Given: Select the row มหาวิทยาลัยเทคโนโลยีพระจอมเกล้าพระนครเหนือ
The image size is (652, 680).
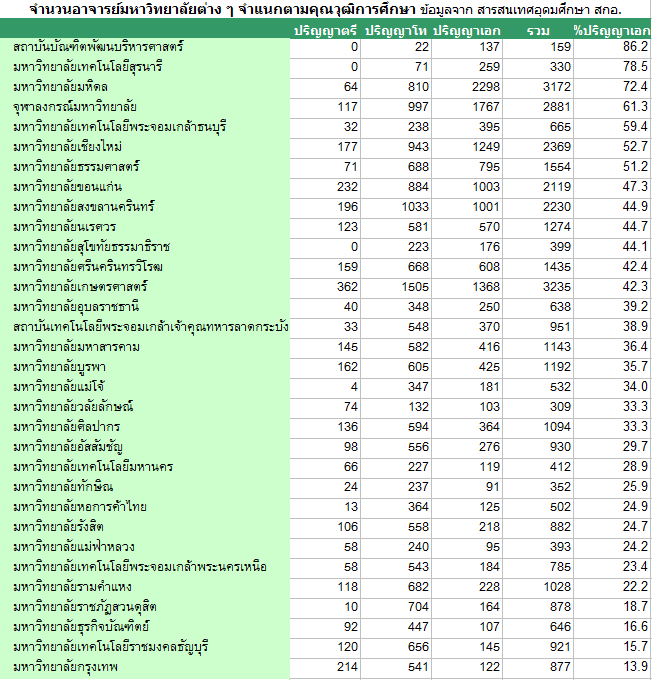Looking at the screenshot, I should [x=325, y=567].
